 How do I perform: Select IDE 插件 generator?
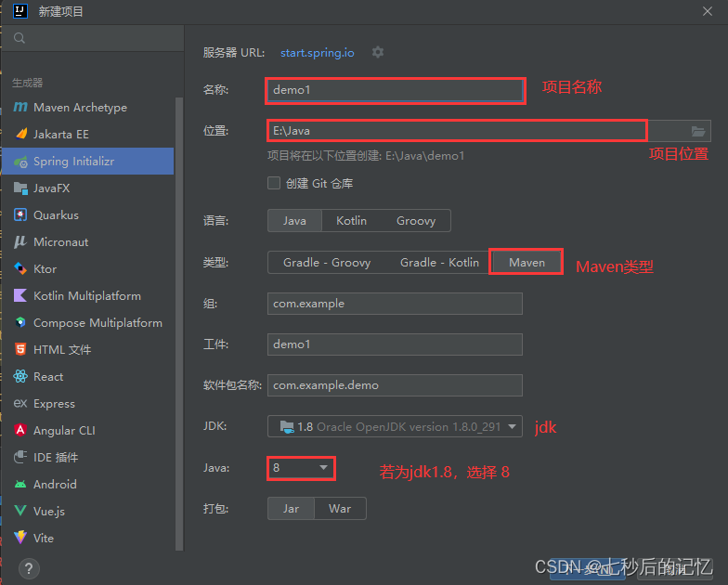(x=87, y=457)
